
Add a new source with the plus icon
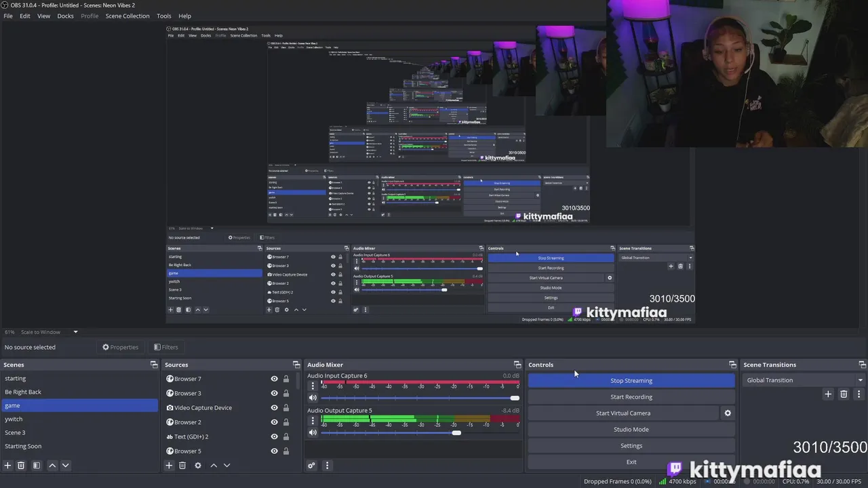click(169, 466)
